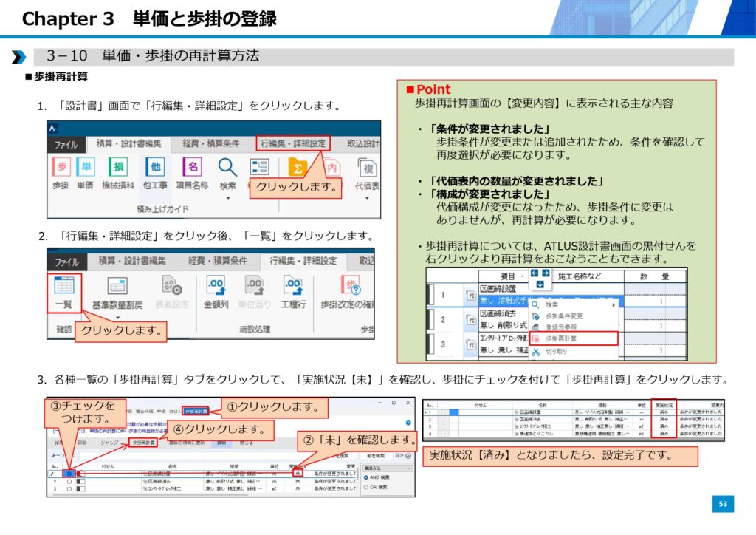Image resolution: width=756 pixels, height=535 pixels.
Task: Click the 項目名称 icon
Action: (192, 167)
